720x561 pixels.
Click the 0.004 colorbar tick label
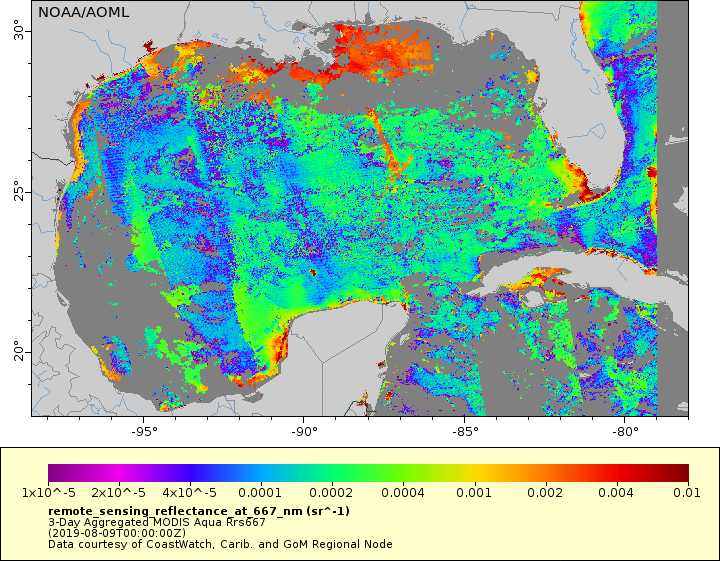pos(616,493)
